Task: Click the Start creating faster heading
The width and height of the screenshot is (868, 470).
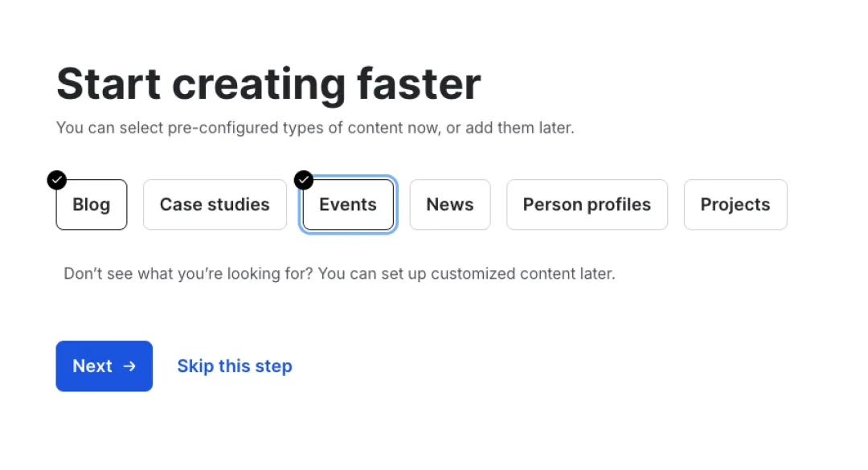Action: [x=268, y=84]
